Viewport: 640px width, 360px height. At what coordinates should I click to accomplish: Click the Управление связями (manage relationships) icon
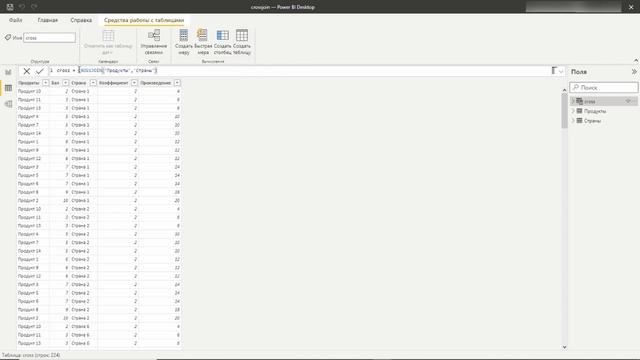(154, 36)
